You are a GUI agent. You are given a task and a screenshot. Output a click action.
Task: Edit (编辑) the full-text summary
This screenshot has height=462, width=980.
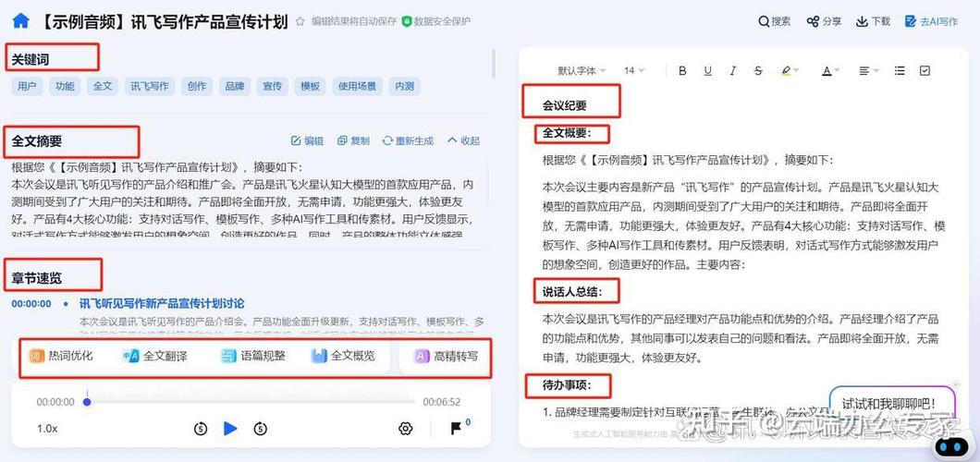pyautogui.click(x=308, y=141)
